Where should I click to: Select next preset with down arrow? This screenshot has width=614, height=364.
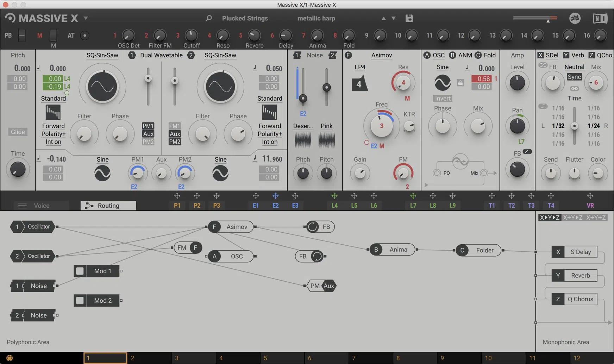pos(394,18)
